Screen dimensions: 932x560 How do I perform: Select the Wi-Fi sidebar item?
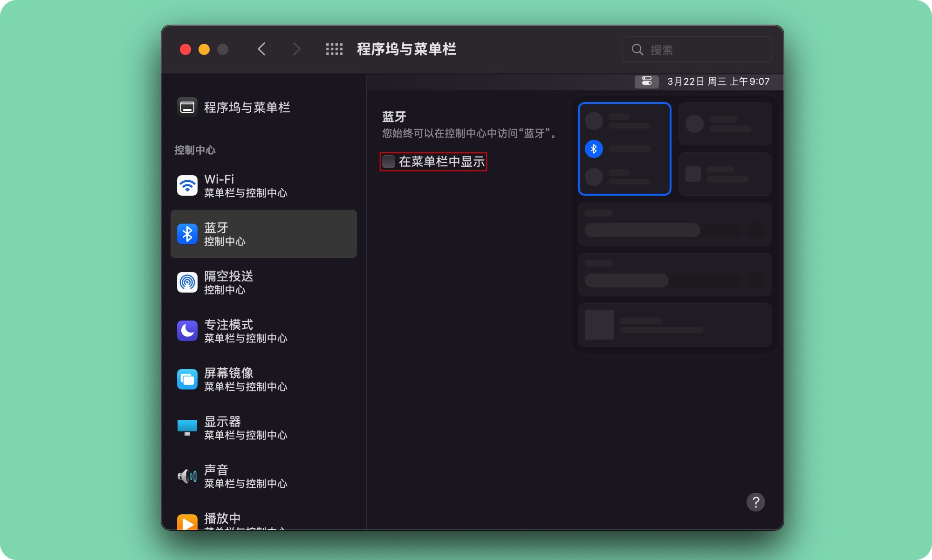pos(264,185)
